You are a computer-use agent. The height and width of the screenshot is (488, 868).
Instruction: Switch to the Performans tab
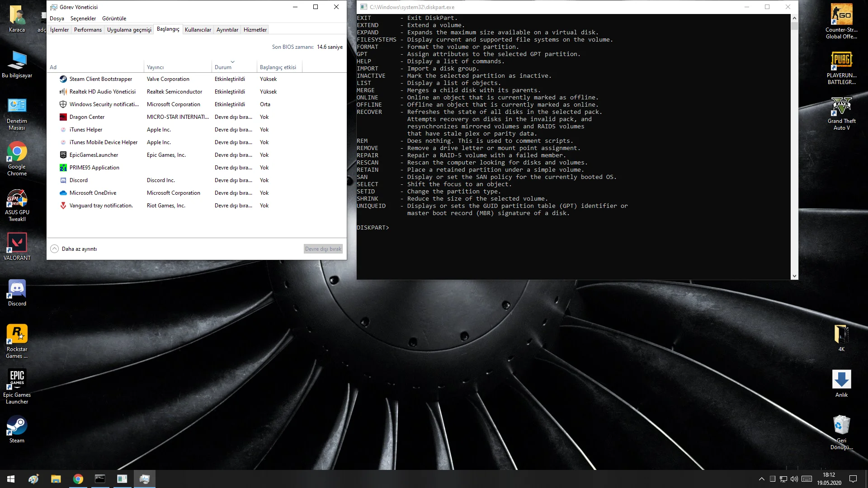(x=88, y=30)
